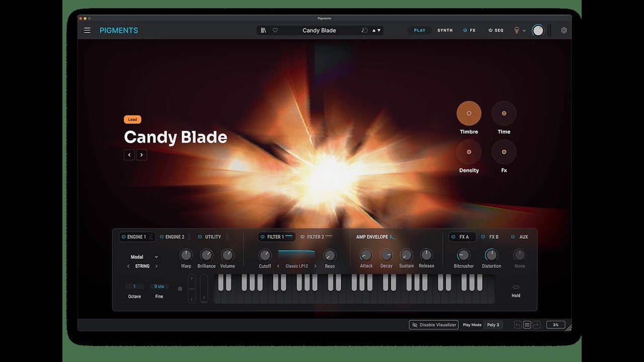Image resolution: width=644 pixels, height=362 pixels.
Task: Select the FILTER 2 tab
Action: point(315,237)
